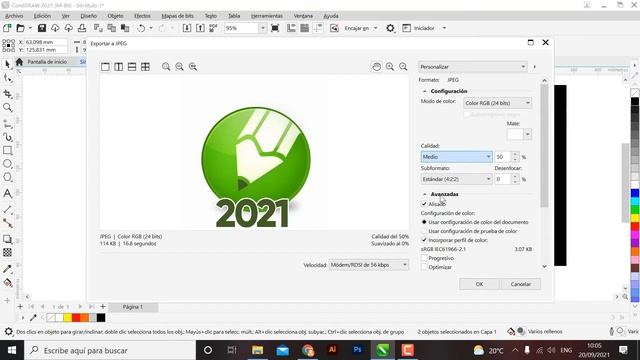Screen dimensions: 640x360
Task: Pick the black swatch in document palette
Action: point(101,318)
